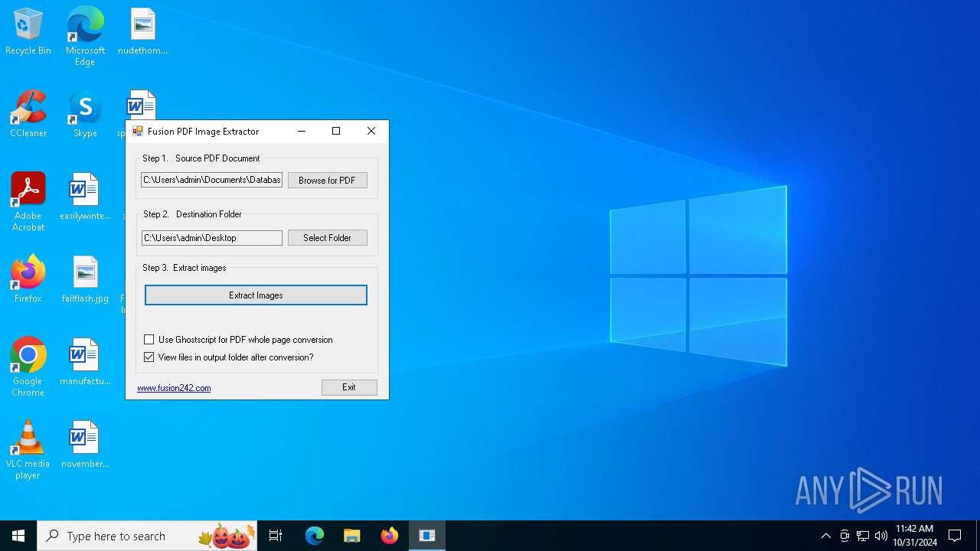Open the november Word document

(x=85, y=445)
